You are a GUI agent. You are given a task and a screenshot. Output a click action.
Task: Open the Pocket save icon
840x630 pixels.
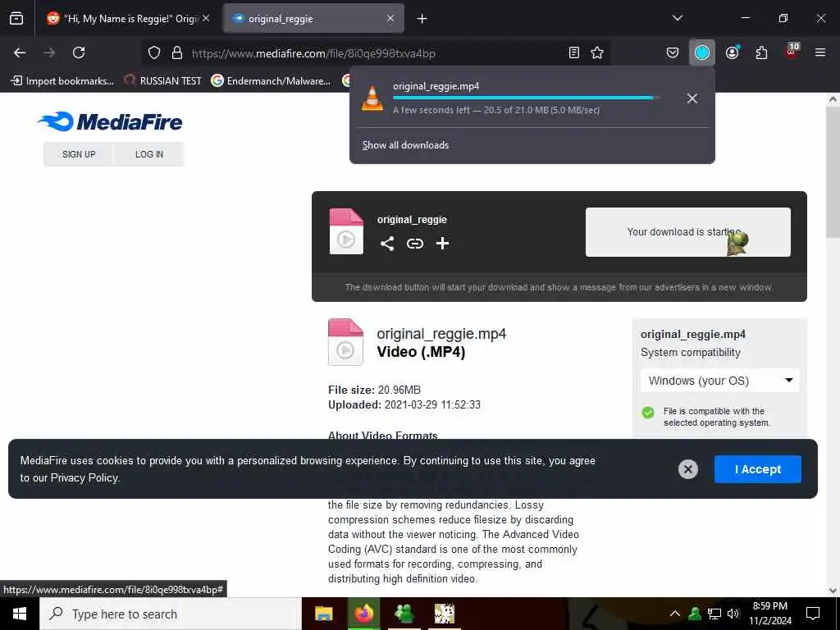(x=673, y=52)
